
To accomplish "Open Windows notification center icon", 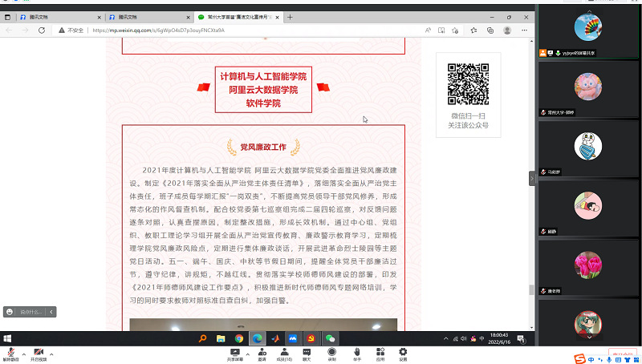I will tap(521, 338).
